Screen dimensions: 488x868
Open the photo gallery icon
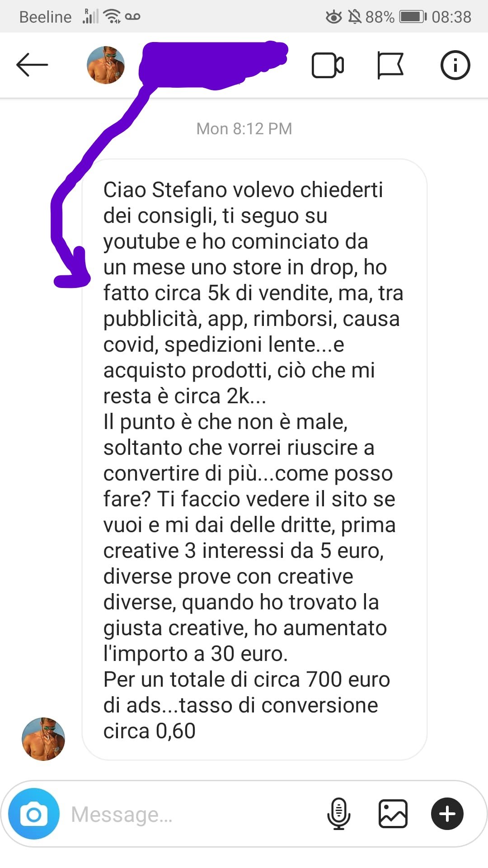coord(393,814)
